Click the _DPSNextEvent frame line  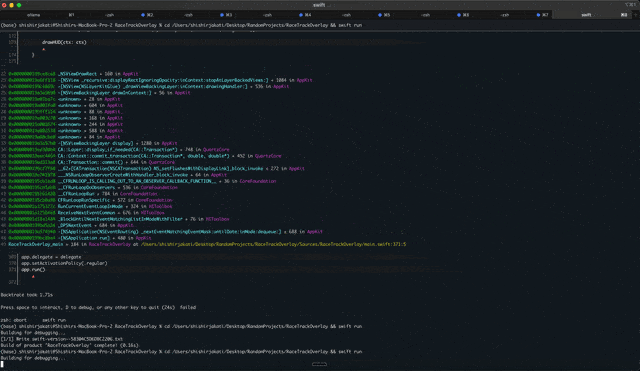(67, 225)
